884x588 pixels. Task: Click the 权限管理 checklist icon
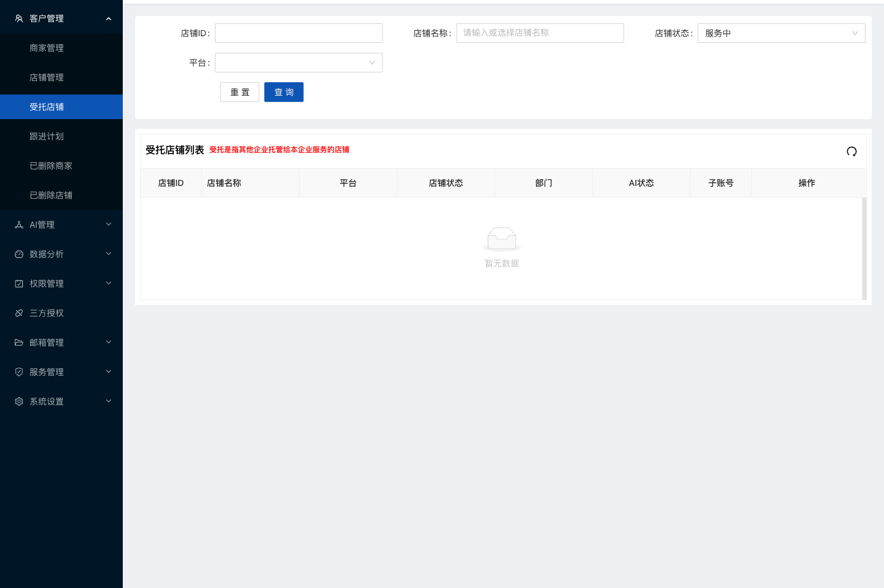pos(19,284)
